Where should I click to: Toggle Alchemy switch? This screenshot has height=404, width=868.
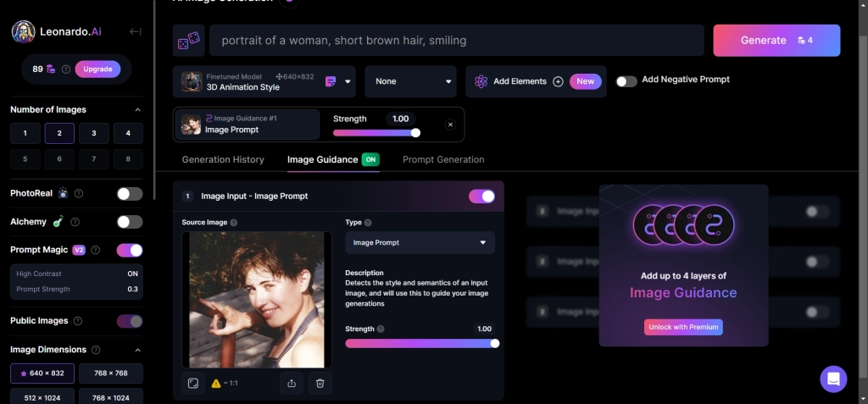coord(130,222)
